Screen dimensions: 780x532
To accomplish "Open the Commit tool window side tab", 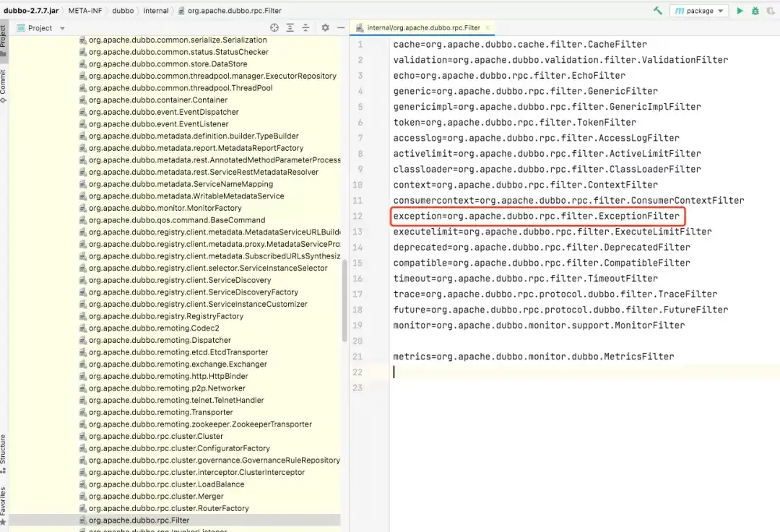I will (4, 85).
